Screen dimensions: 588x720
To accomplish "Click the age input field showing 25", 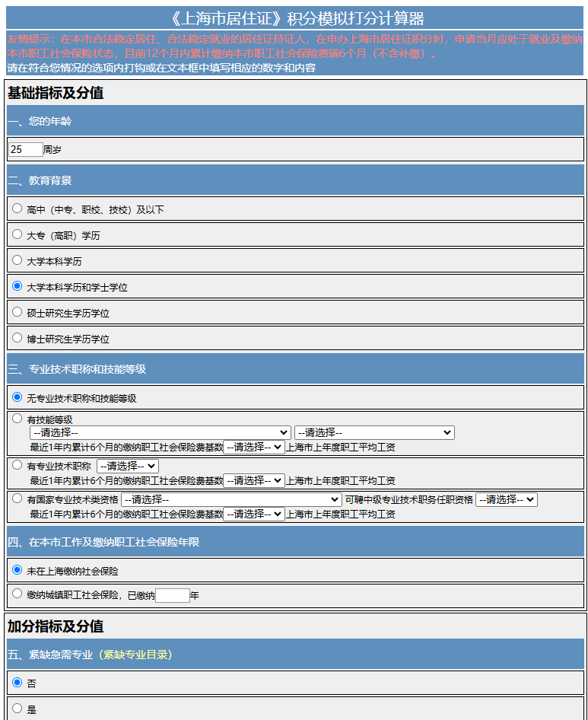I will pos(26,149).
